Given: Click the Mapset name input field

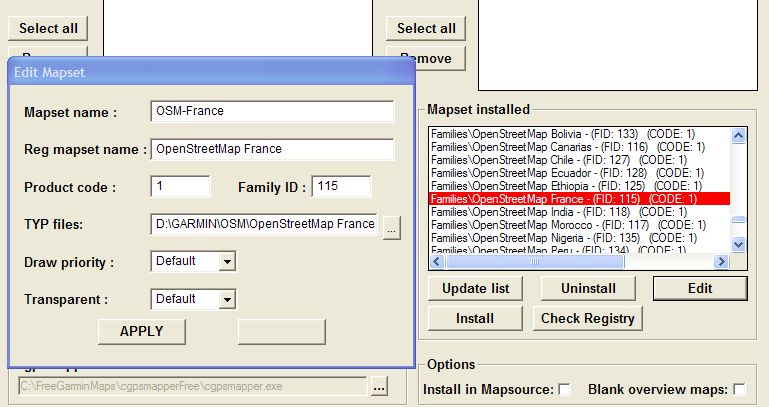Looking at the screenshot, I should coord(272,111).
